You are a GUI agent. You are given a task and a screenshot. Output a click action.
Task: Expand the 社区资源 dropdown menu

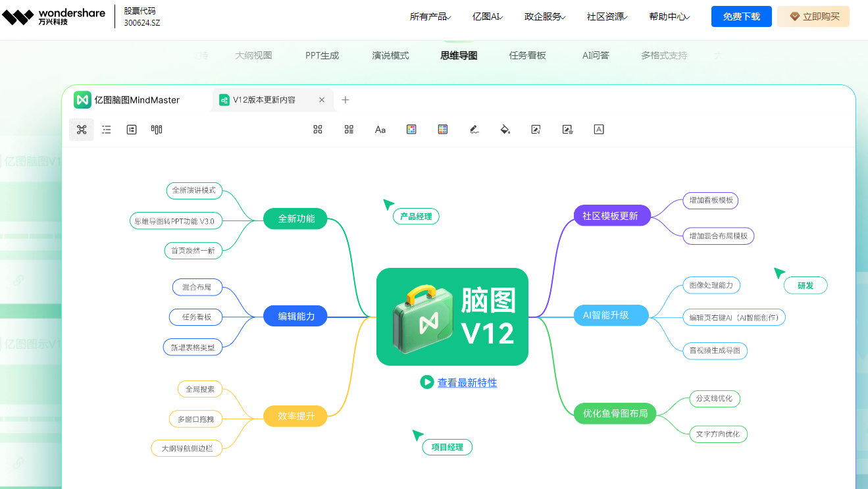[607, 16]
